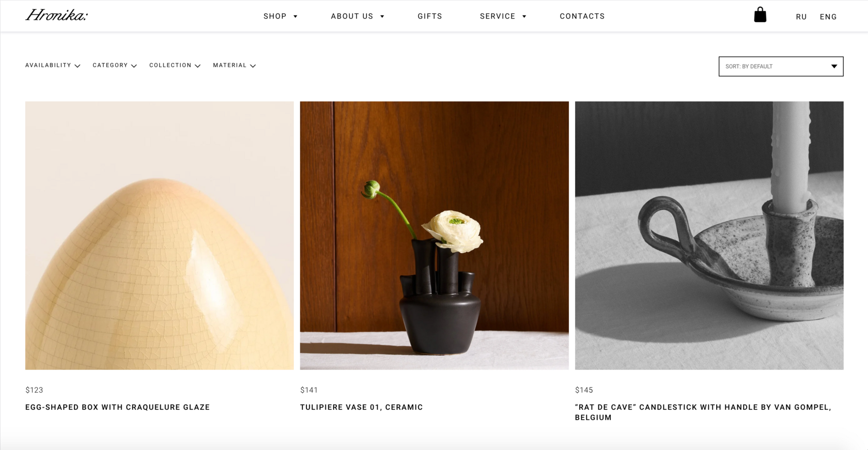Go to the Contacts page
Image resolution: width=868 pixels, height=450 pixels.
(582, 17)
